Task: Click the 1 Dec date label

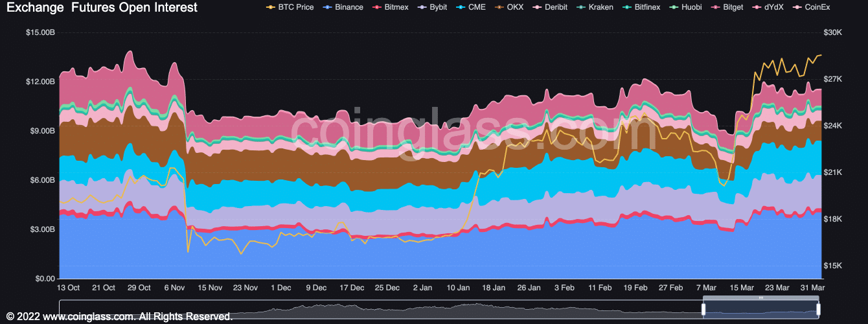Action: (281, 288)
